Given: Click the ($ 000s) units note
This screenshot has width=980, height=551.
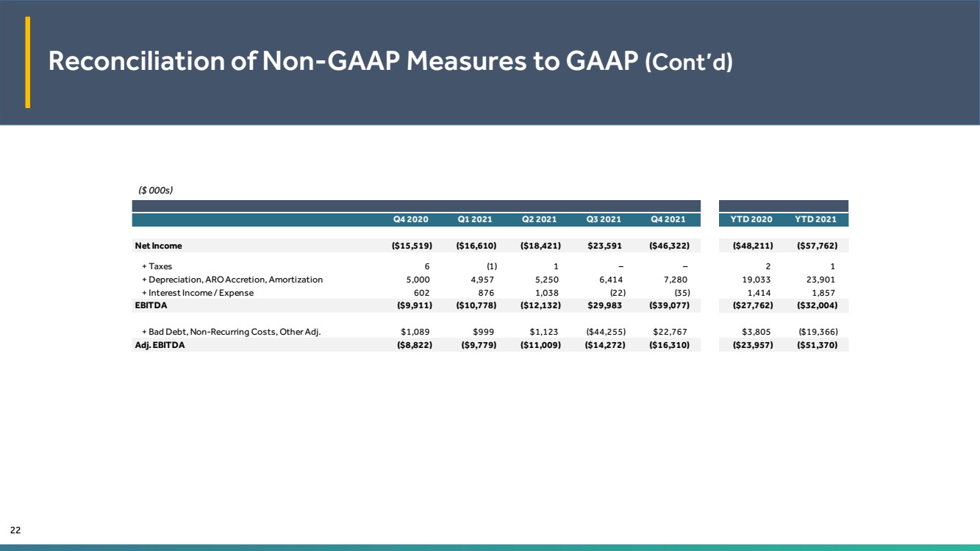Looking at the screenshot, I should pyautogui.click(x=155, y=190).
